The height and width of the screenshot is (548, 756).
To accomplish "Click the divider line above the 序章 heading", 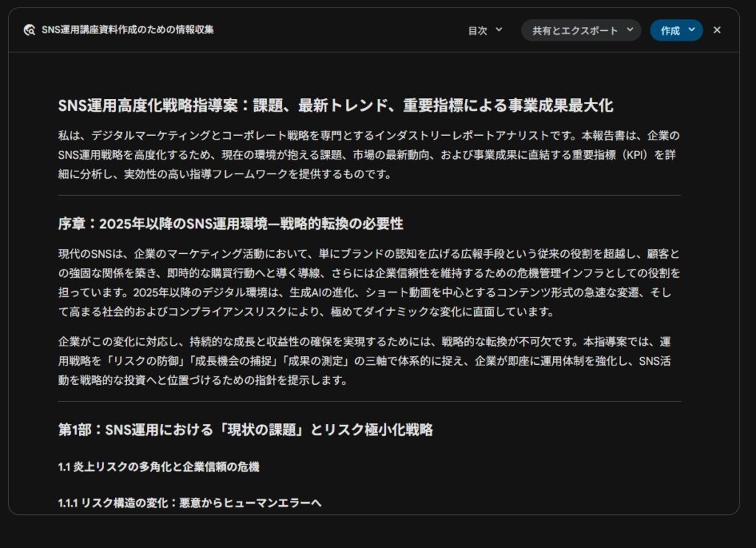I will [x=369, y=195].
